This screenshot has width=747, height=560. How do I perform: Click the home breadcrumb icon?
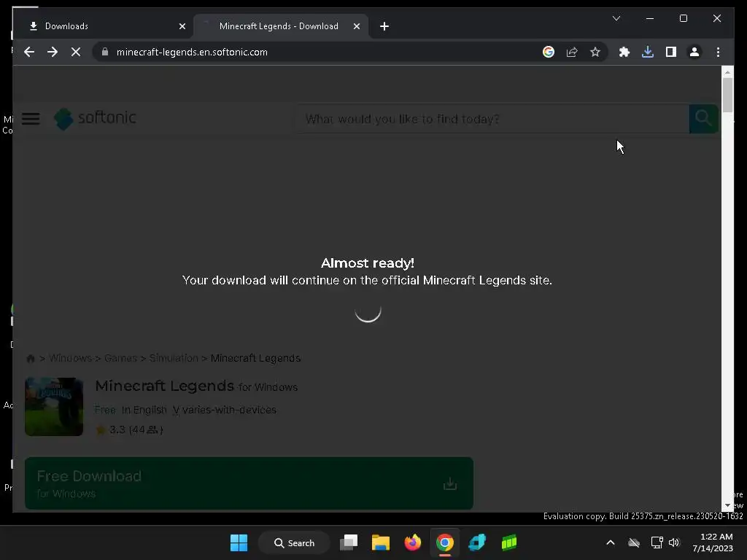click(x=31, y=359)
